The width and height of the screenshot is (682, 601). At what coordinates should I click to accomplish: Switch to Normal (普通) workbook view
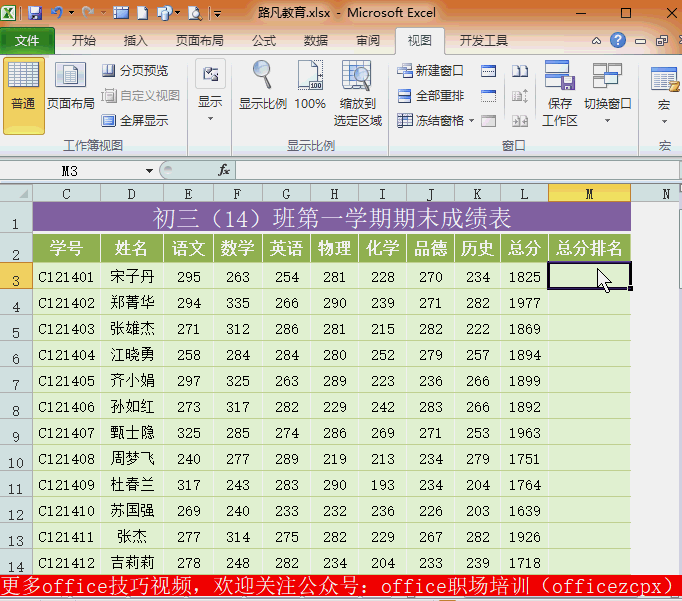(x=23, y=87)
